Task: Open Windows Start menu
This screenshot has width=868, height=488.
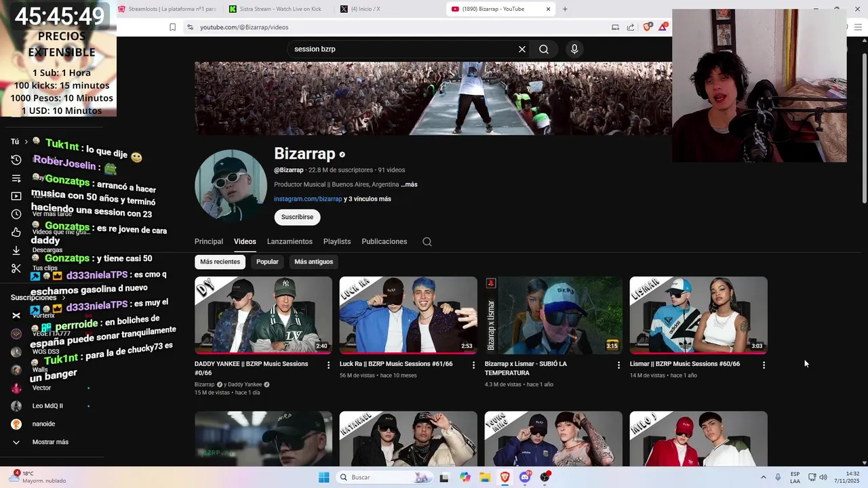Action: click(x=324, y=477)
